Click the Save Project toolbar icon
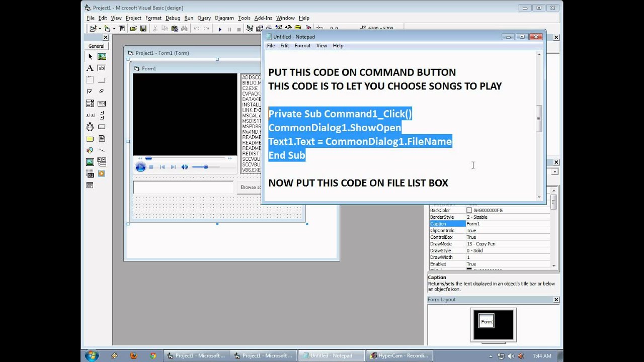 coord(143,29)
